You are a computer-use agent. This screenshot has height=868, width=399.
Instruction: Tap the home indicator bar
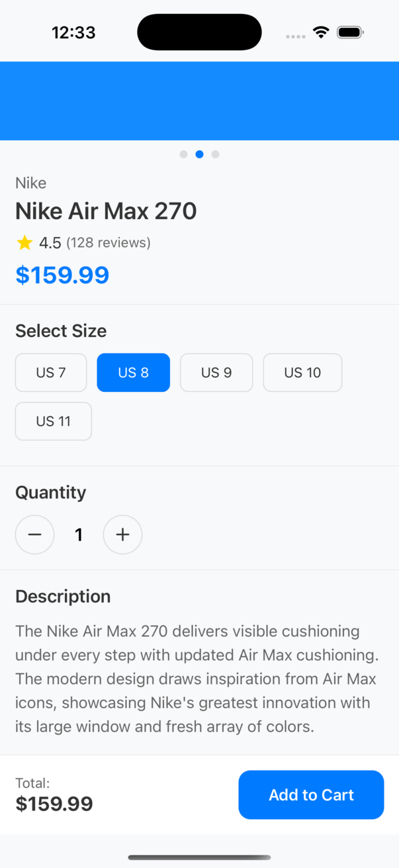click(199, 857)
